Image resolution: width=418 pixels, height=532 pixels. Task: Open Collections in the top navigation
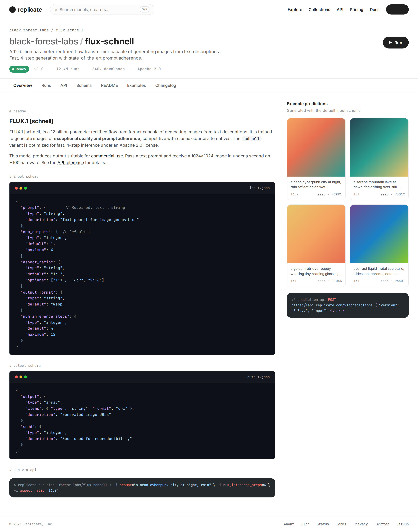coord(319,10)
